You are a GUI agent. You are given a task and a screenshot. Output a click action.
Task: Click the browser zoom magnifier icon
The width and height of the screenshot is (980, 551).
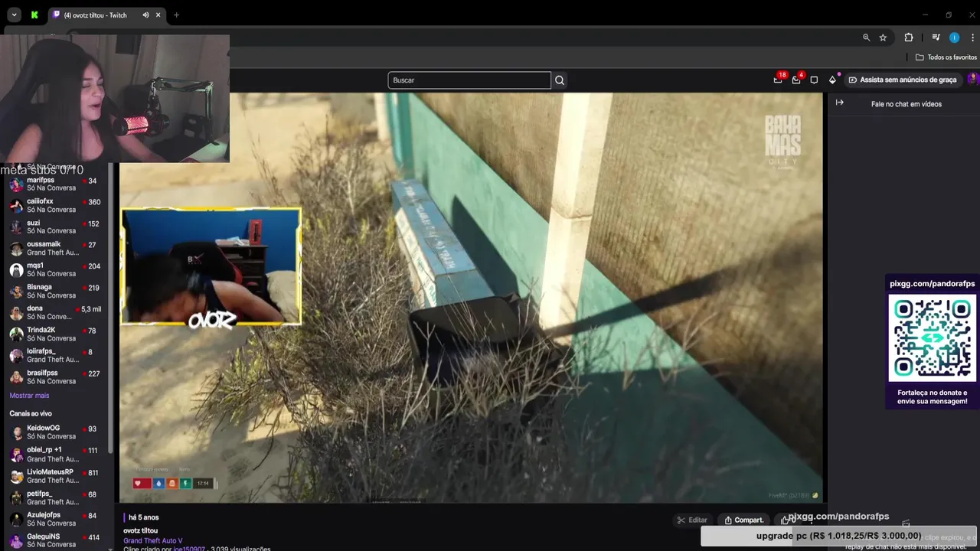[866, 37]
